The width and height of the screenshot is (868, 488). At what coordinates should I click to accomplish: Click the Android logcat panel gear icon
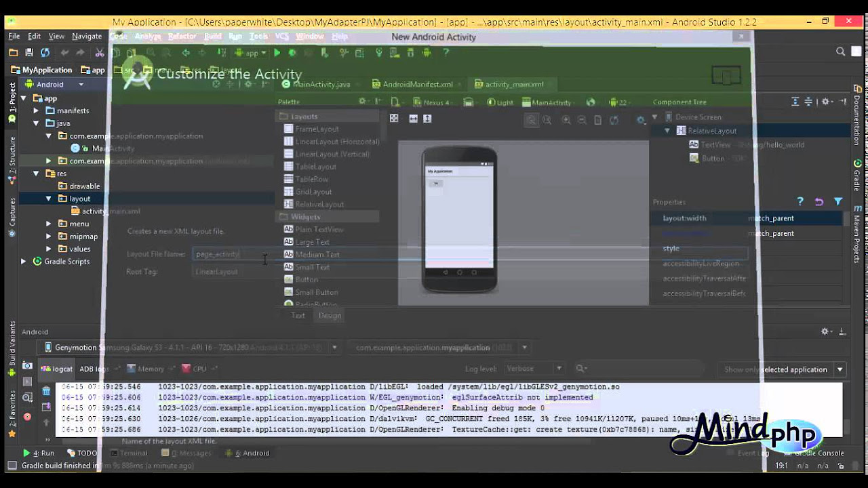click(826, 331)
